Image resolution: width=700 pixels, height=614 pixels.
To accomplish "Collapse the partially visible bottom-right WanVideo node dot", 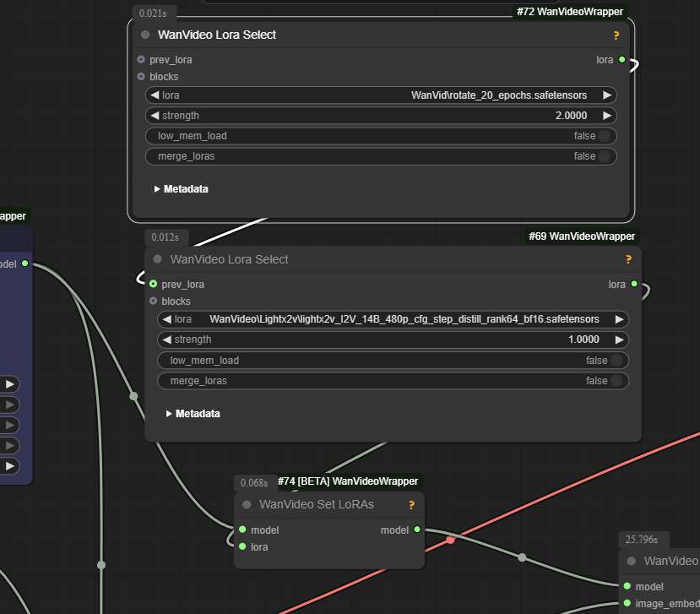I will pos(632,562).
